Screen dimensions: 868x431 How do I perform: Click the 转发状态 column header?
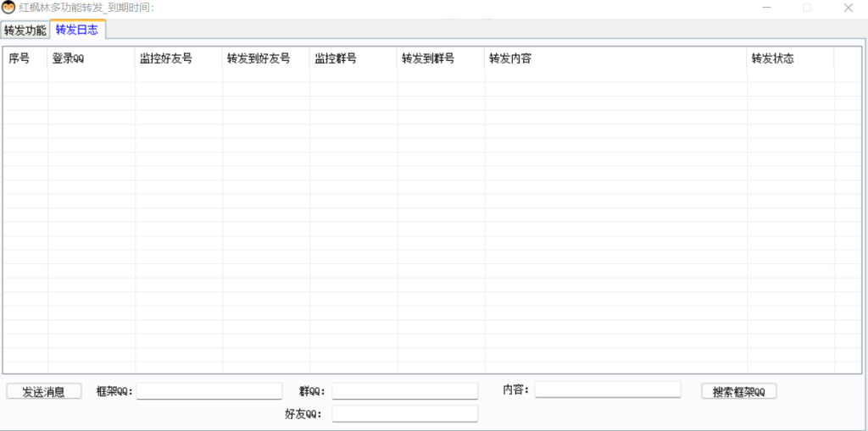789,59
